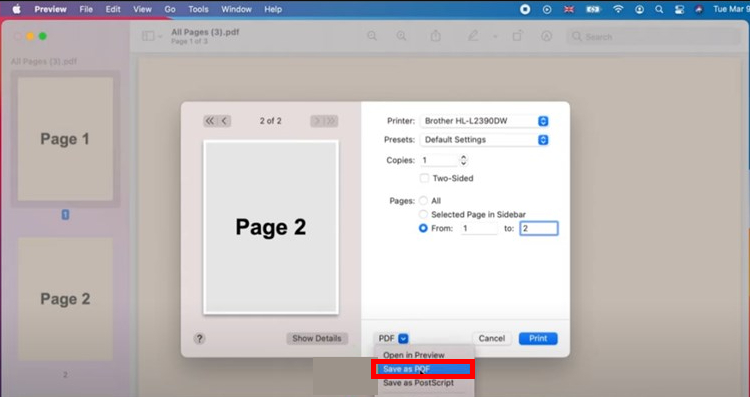
Task: Click the screen recording stop icon in the menu bar
Action: (x=525, y=9)
